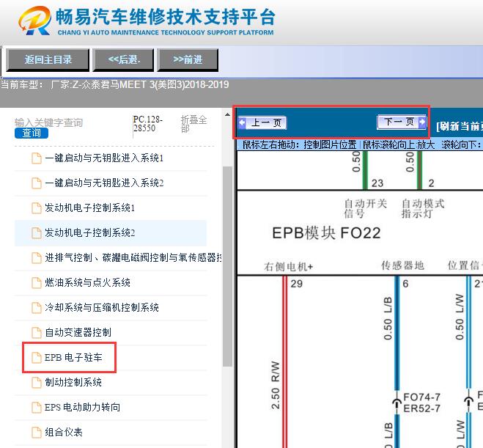
Task: Click the 2.50 R/W wire label
Action: click(276, 385)
